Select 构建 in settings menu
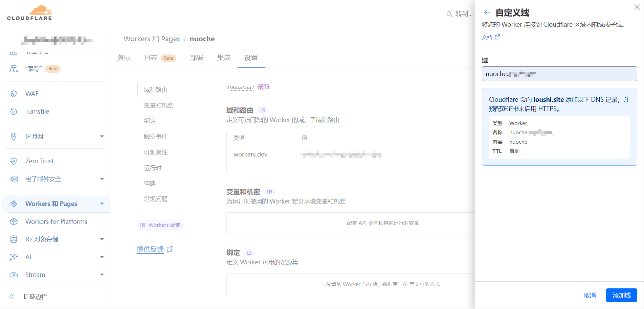This screenshot has height=309, width=644. pos(150,183)
